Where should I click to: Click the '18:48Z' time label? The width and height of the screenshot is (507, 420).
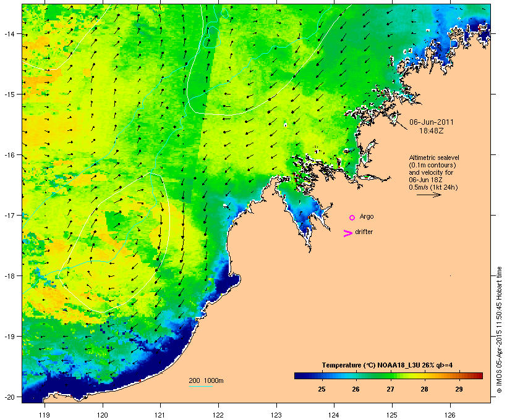[432, 131]
